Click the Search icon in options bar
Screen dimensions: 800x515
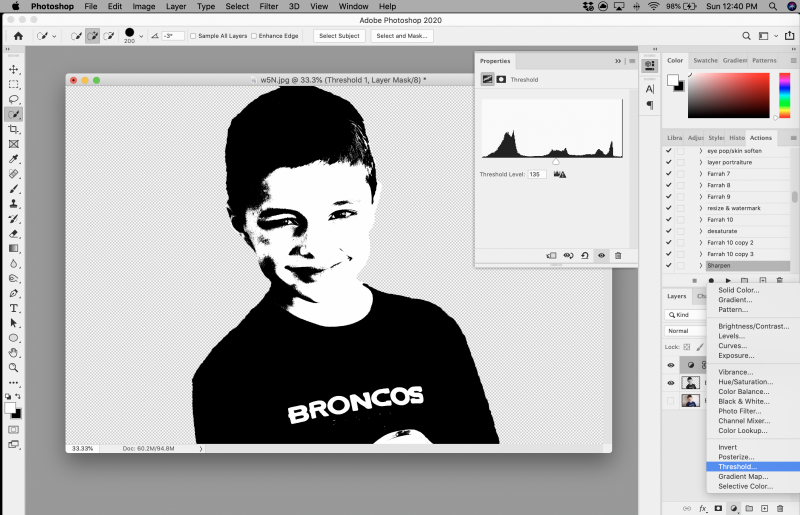click(746, 36)
